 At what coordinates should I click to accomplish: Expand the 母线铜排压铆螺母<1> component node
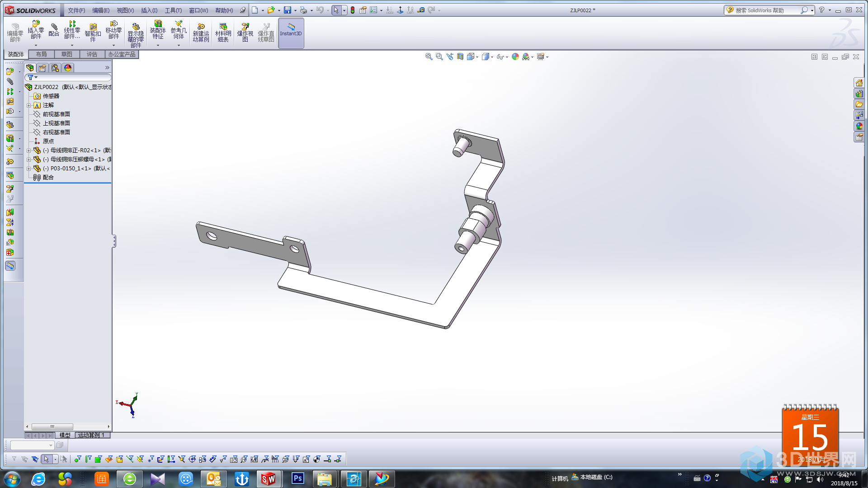point(29,160)
